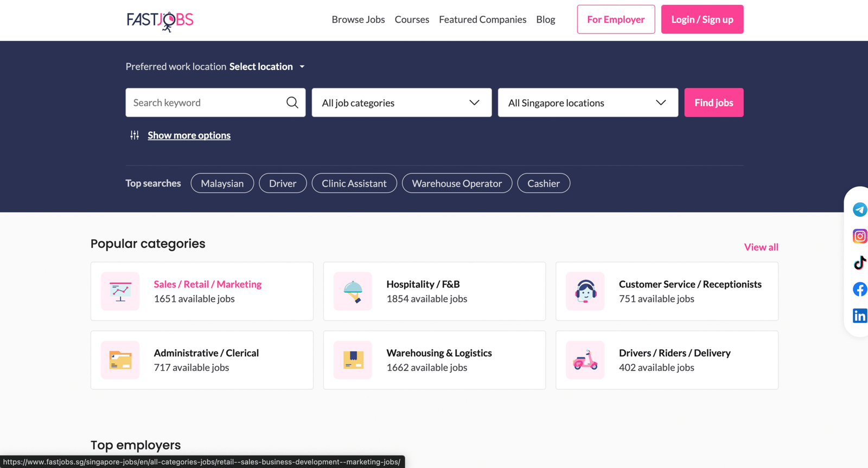Open the TikTok social icon
Screen dimensions: 868x468
(860, 262)
